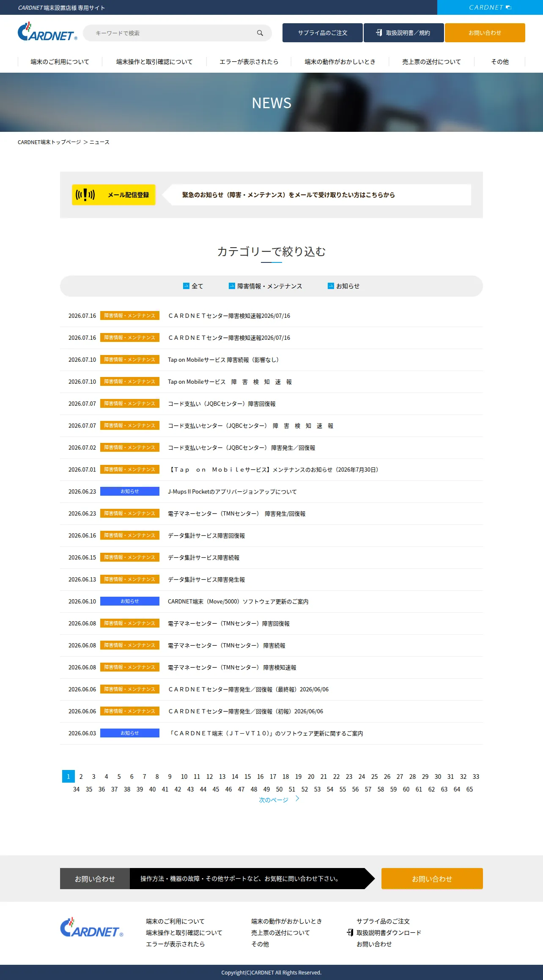Open footer link 端末操作と取引確認について
This screenshot has height=980, width=543.
184,933
